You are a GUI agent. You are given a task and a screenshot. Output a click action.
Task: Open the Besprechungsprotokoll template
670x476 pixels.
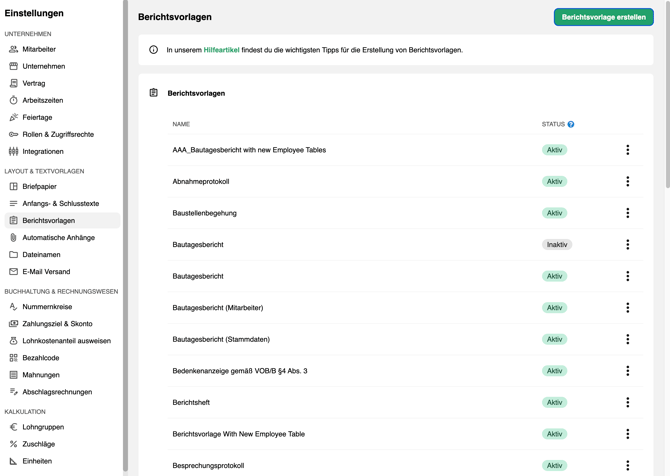pyautogui.click(x=208, y=466)
